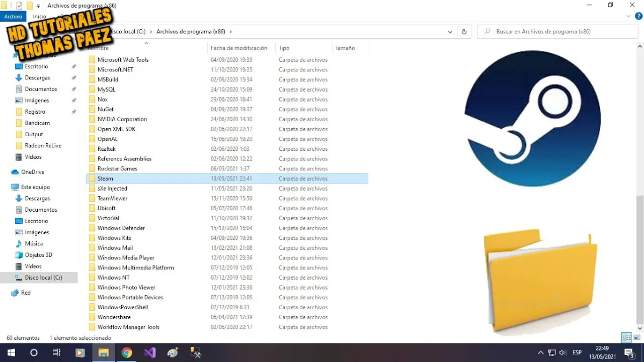Select Escritorio in Quick access
This screenshot has height=362, width=644.
(x=36, y=66)
